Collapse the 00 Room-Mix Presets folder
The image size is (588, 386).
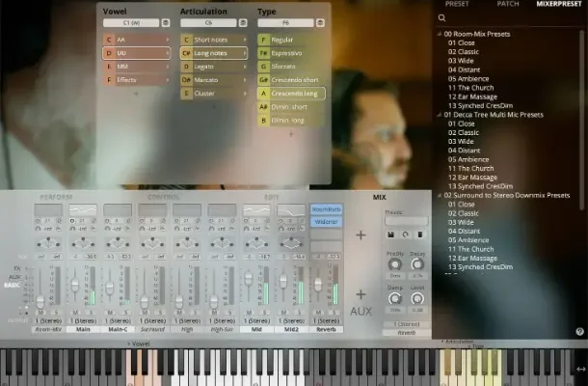(441, 34)
